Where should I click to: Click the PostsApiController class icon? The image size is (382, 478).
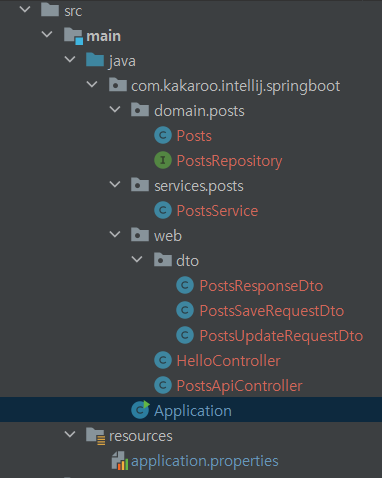click(x=163, y=385)
